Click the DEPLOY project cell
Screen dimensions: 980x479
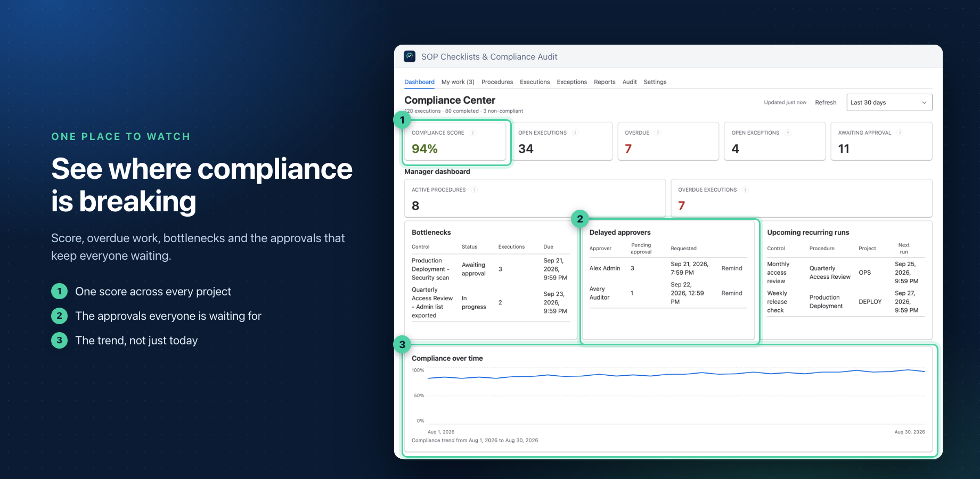point(870,302)
